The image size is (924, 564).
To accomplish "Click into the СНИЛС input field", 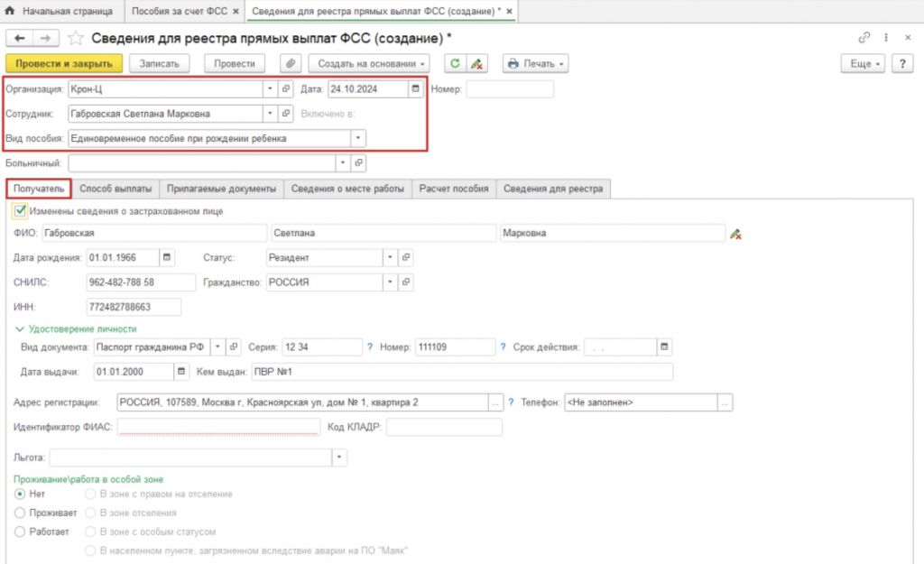I will pyautogui.click(x=141, y=282).
